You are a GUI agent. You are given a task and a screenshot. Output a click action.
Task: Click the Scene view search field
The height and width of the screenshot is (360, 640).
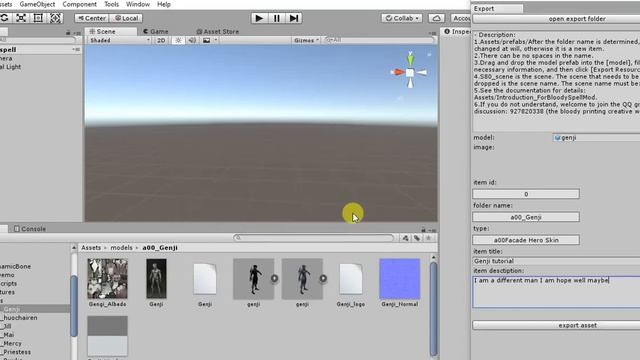[380, 40]
